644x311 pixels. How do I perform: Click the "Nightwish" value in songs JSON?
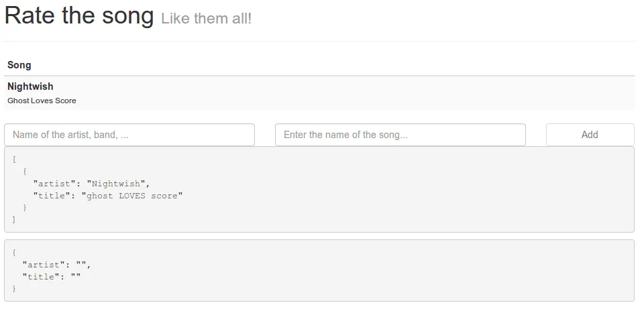click(116, 184)
